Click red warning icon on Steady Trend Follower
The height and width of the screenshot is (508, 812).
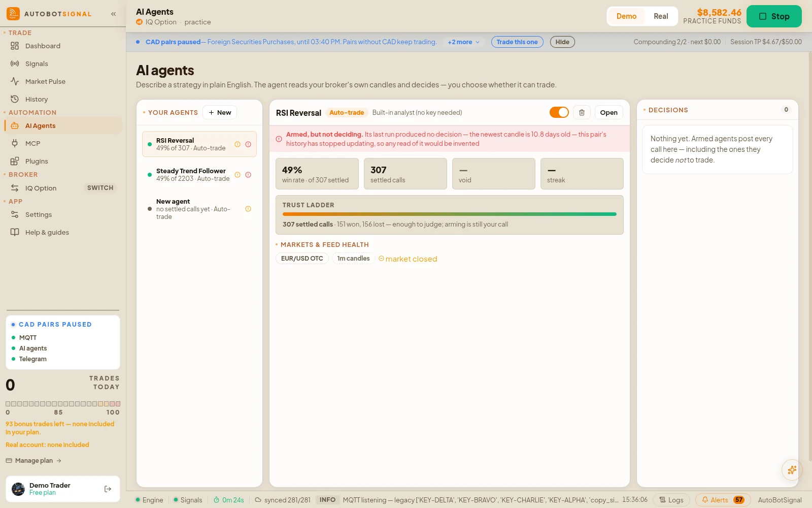pyautogui.click(x=248, y=175)
